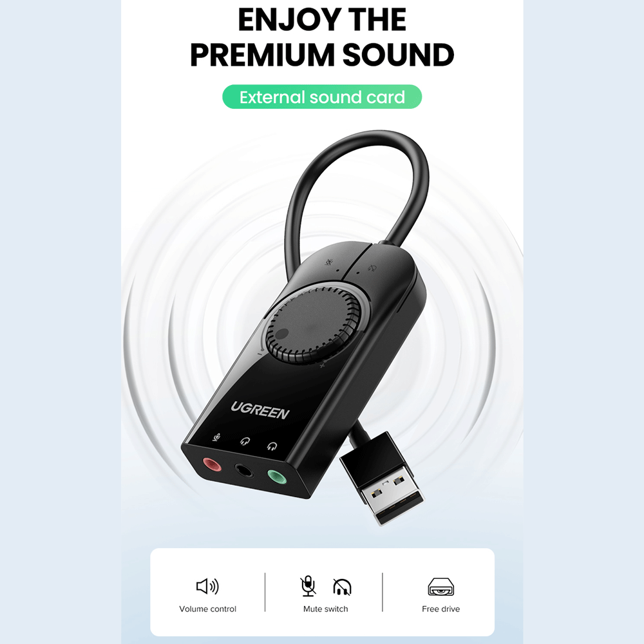Click the speaker Volume control icon
Viewport: 644px width, 644px height.
(x=207, y=586)
